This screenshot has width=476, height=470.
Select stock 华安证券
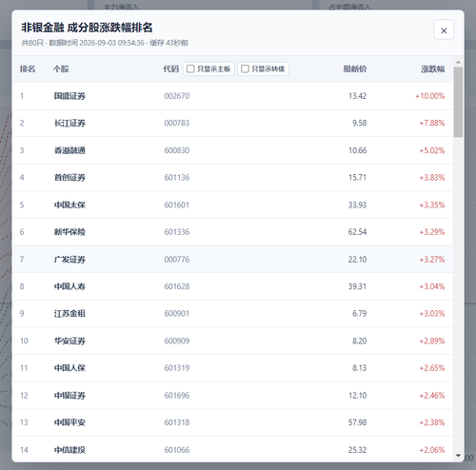coord(69,341)
